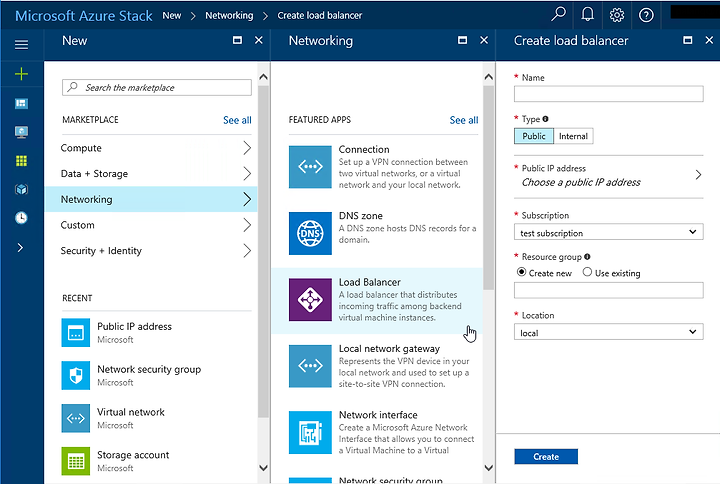Click the Create button
Image resolution: width=720 pixels, height=484 pixels.
point(546,457)
